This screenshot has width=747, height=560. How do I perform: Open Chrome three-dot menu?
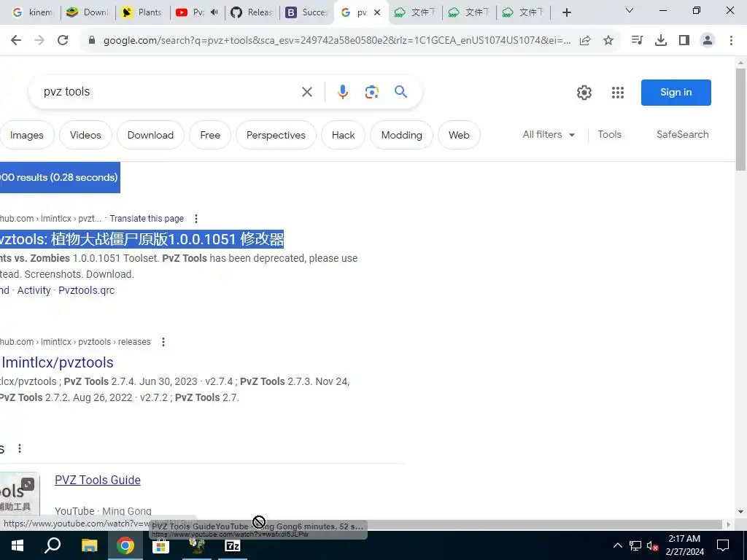[x=731, y=41]
